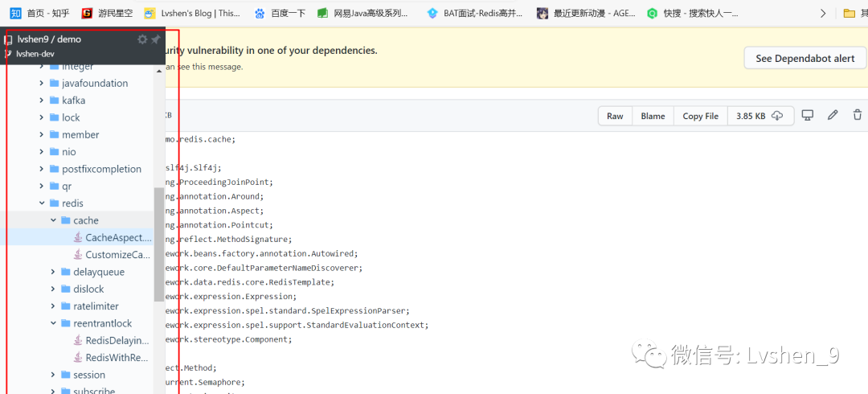The height and width of the screenshot is (394, 868).
Task: Expand the kafka folder chevron
Action: click(x=42, y=101)
